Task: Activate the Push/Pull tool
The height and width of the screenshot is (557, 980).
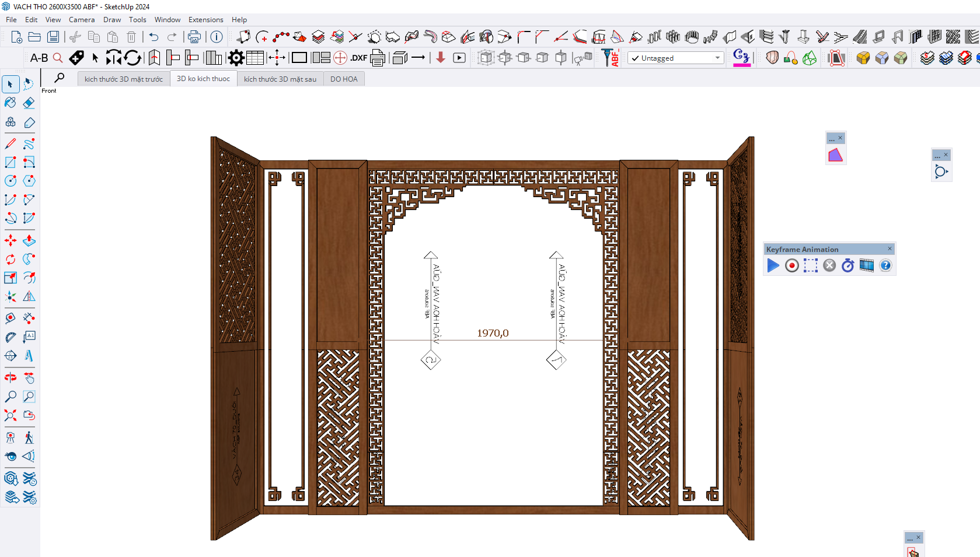Action: click(29, 240)
